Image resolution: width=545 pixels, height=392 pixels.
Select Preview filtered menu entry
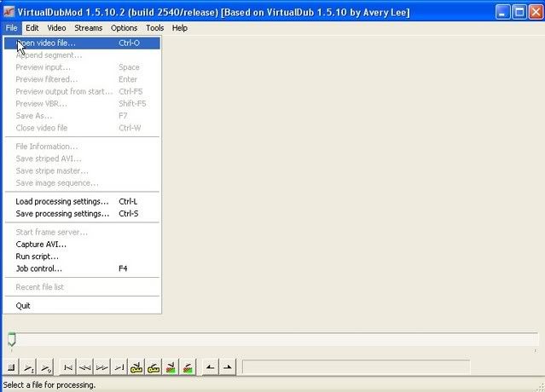pyautogui.click(x=83, y=79)
